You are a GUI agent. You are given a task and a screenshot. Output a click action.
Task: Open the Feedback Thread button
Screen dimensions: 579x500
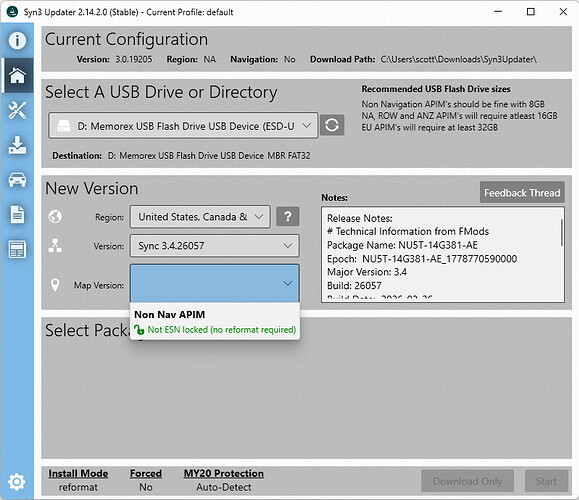[522, 192]
